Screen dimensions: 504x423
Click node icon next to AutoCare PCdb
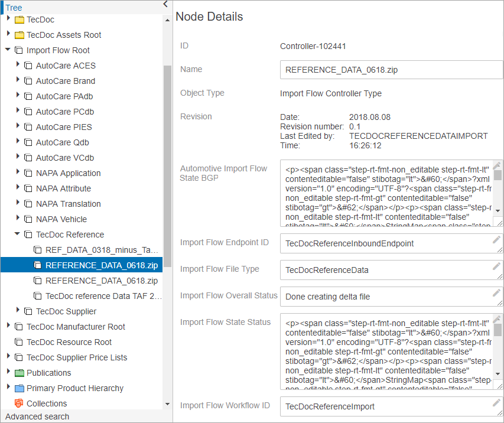(28, 112)
